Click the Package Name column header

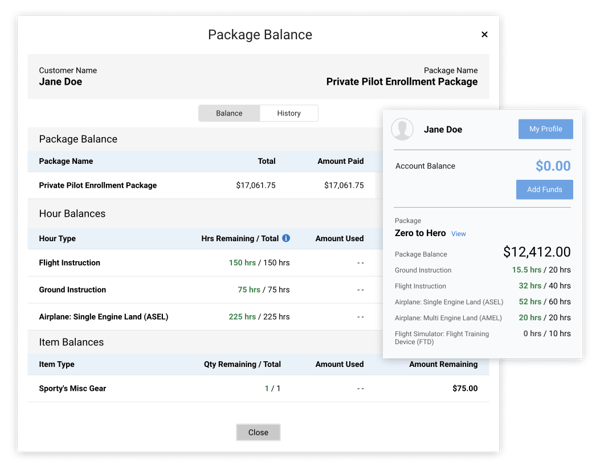click(66, 161)
